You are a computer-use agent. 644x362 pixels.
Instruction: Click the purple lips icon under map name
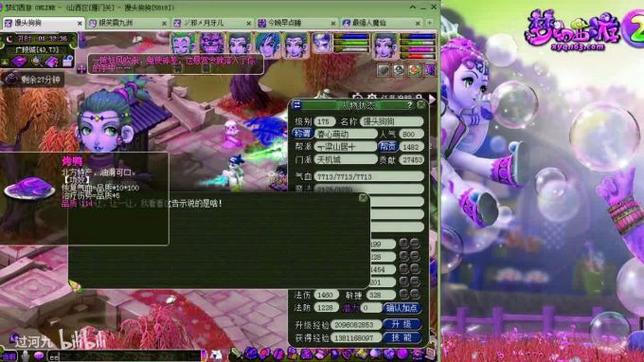(x=18, y=62)
